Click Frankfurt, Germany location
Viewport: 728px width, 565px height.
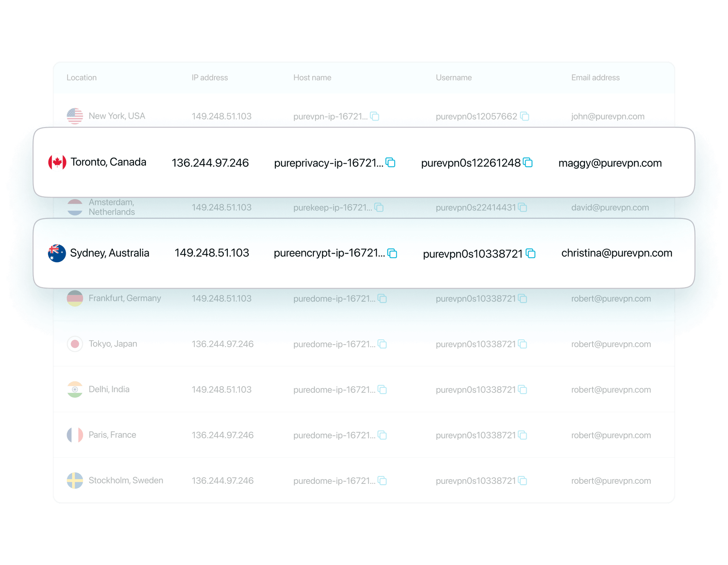coord(125,298)
